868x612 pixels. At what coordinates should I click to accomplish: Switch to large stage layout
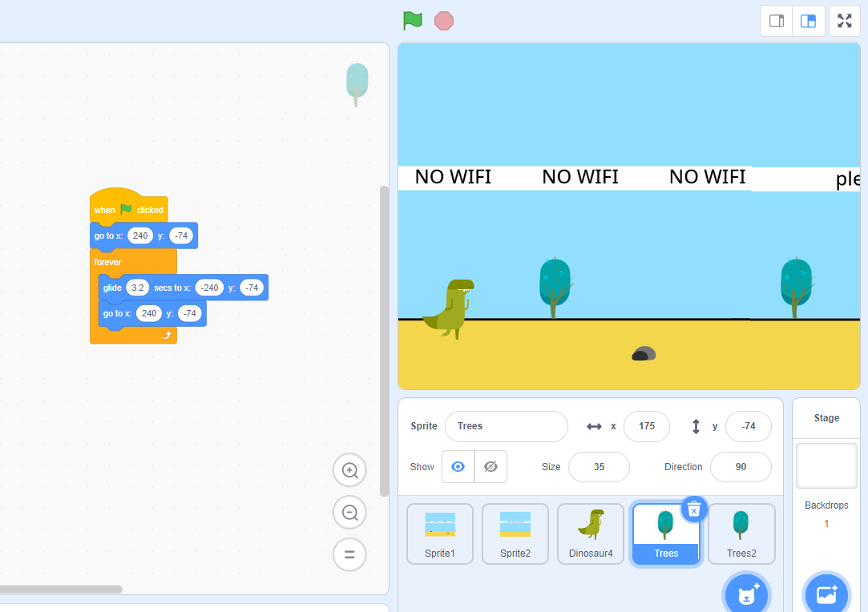[x=808, y=21]
